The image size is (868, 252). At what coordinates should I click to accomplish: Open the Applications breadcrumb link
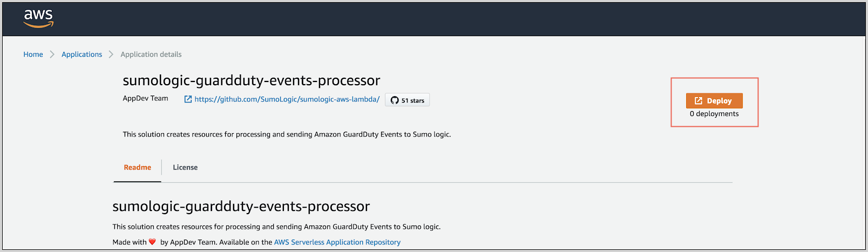pyautogui.click(x=82, y=55)
